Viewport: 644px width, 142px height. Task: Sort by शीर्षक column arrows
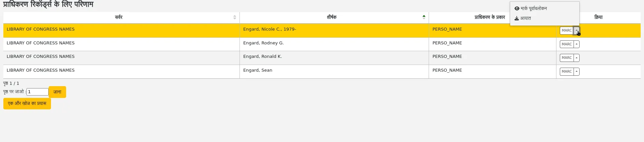click(424, 17)
